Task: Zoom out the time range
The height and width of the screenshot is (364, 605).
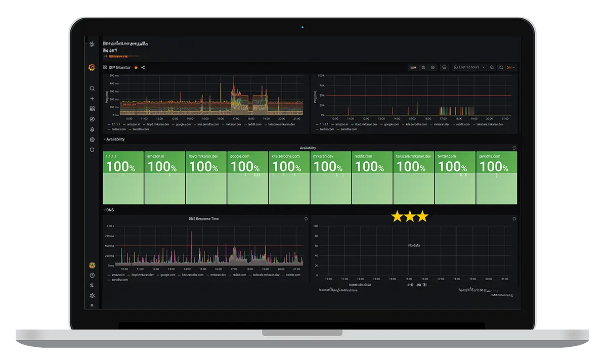Action: click(492, 67)
